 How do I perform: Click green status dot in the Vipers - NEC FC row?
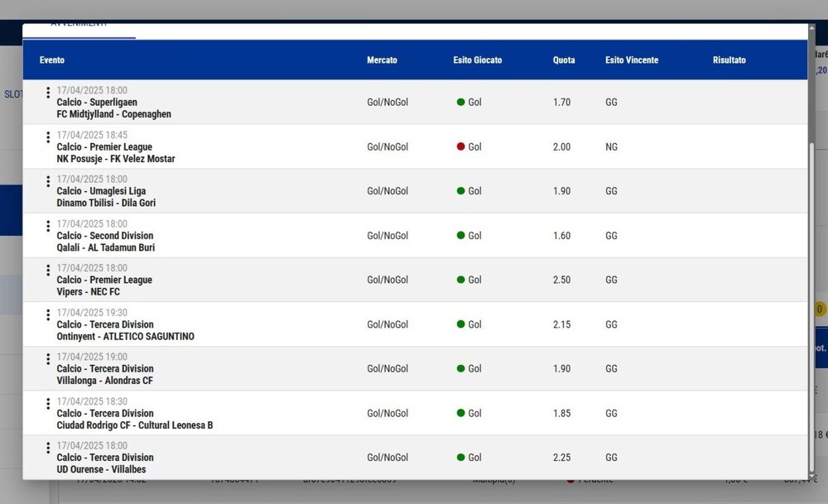(x=460, y=280)
